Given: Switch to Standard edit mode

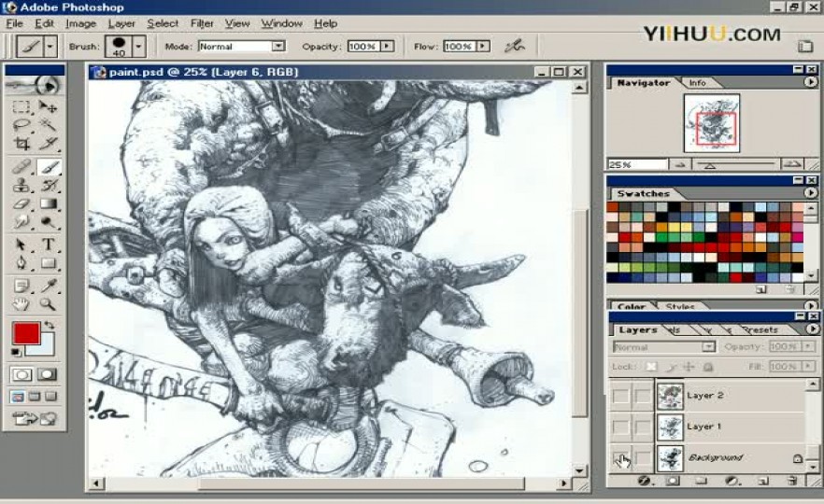Looking at the screenshot, I should point(21,374).
